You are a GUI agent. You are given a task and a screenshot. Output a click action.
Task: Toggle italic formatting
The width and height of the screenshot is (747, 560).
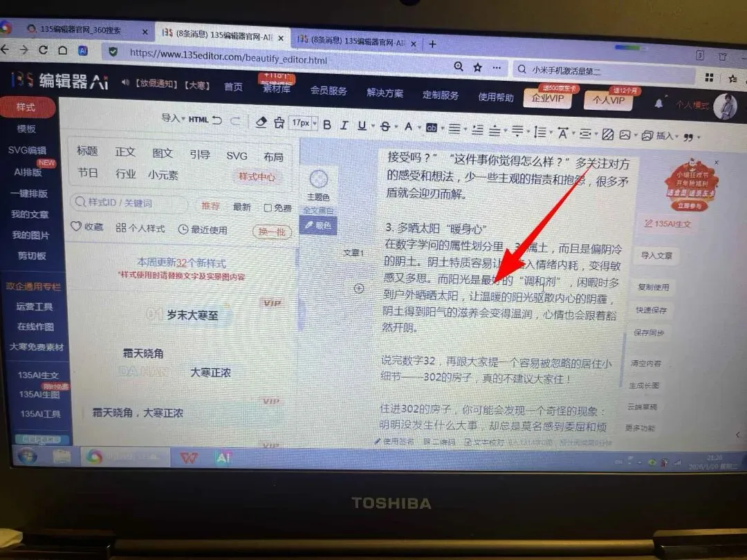click(x=344, y=125)
